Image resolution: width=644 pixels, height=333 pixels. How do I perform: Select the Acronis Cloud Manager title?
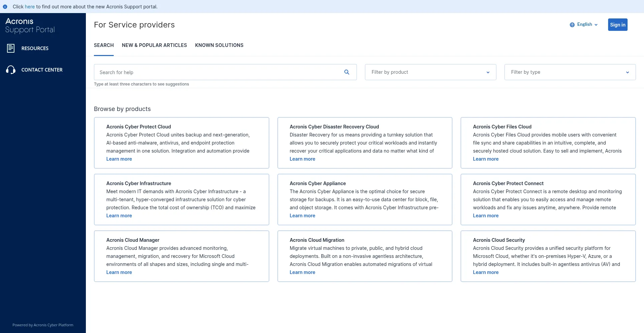pos(133,240)
